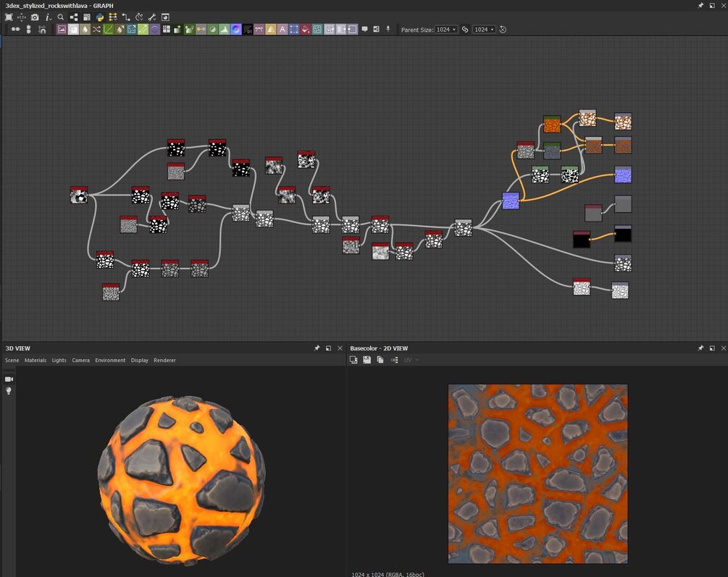This screenshot has height=577, width=728.
Task: Add a Text node with letter A icon
Action: (283, 29)
